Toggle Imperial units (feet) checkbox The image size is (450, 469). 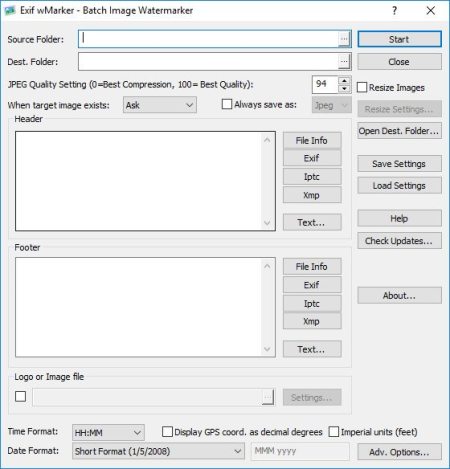point(334,432)
